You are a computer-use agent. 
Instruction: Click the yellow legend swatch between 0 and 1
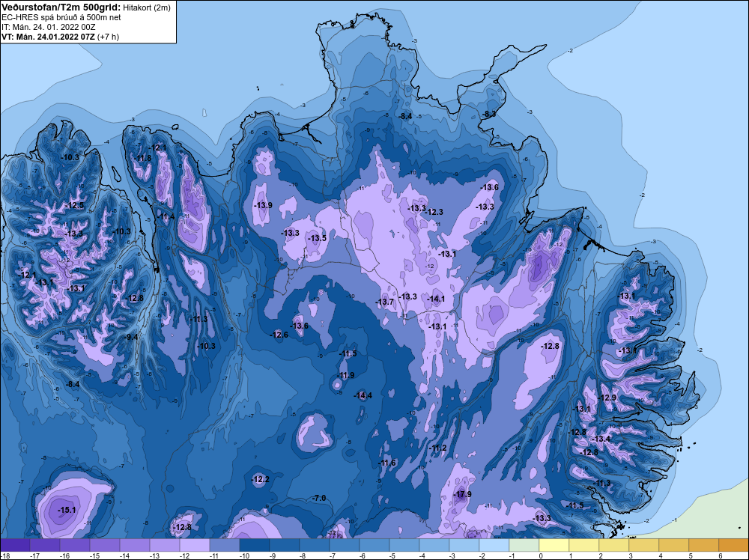pyautogui.click(x=554, y=545)
